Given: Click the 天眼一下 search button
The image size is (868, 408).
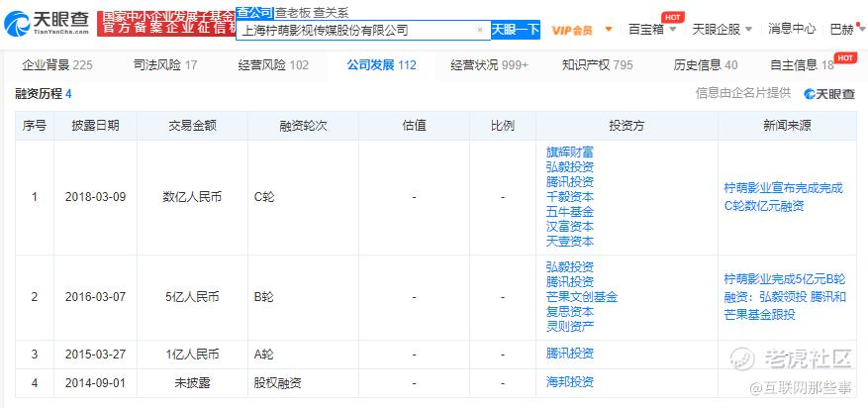Looking at the screenshot, I should [516, 30].
